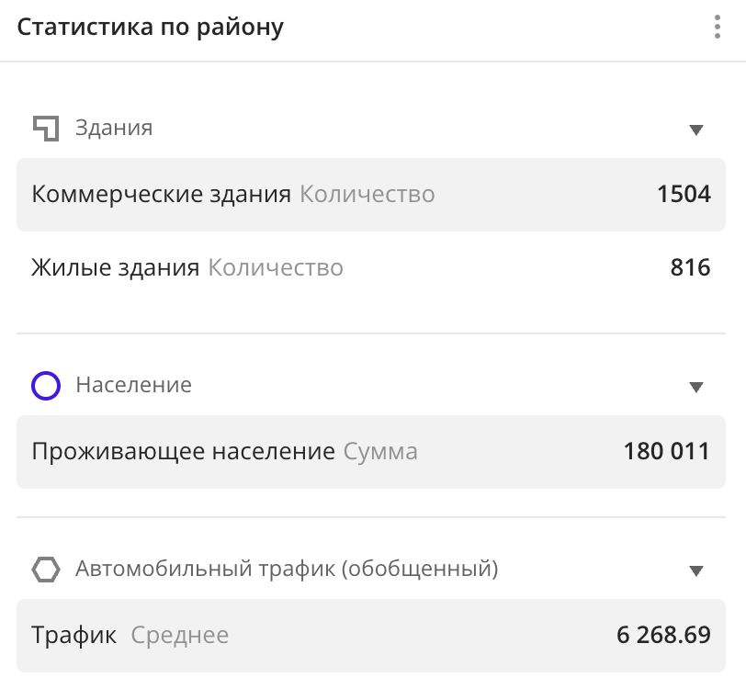Click the hexagon icon near Автомобильный трафик
Screen dimensions: 746x700
tap(44, 570)
